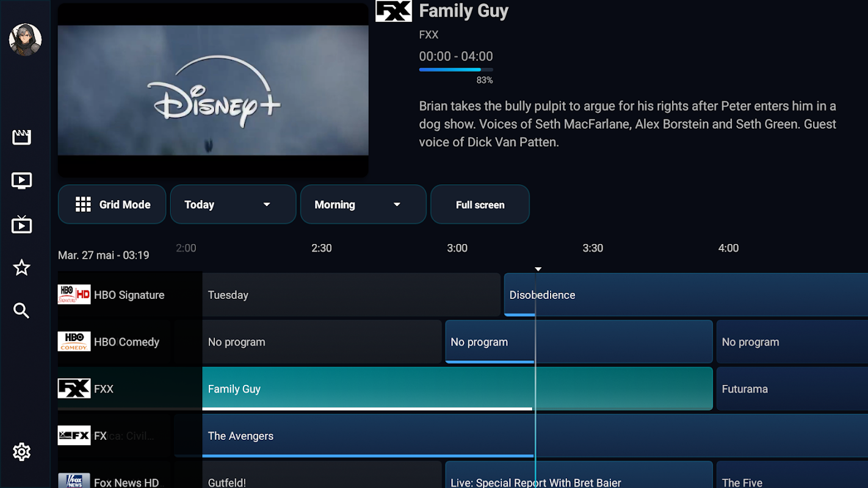This screenshot has height=488, width=868.
Task: Select the currently airing No program block
Action: click(x=579, y=342)
